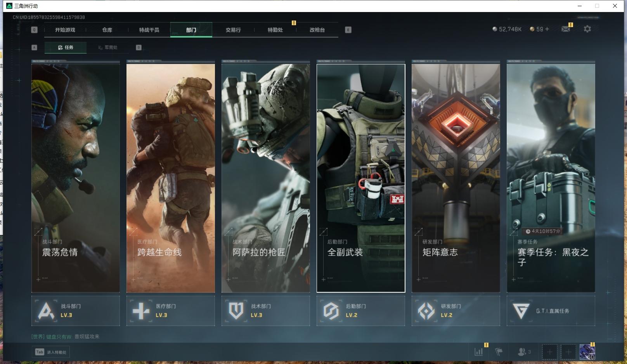This screenshot has height=364, width=627.
Task: Open the settings gear icon
Action: pyautogui.click(x=587, y=29)
